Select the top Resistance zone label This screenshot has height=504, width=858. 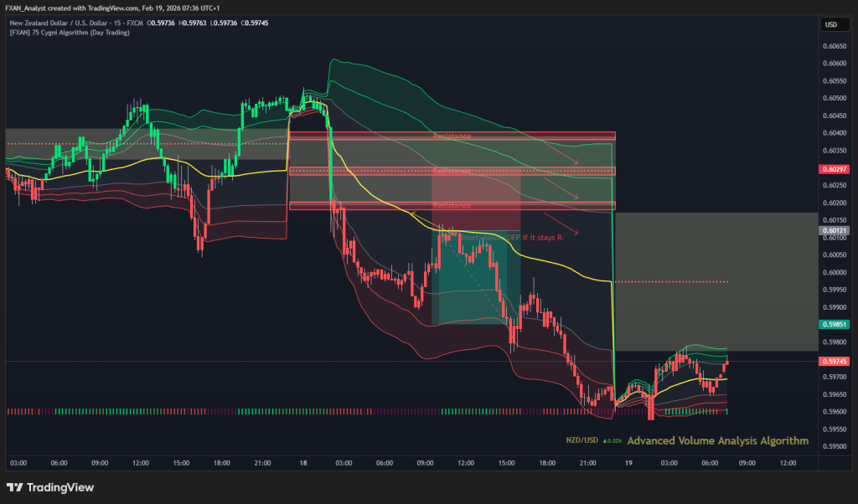coord(452,136)
